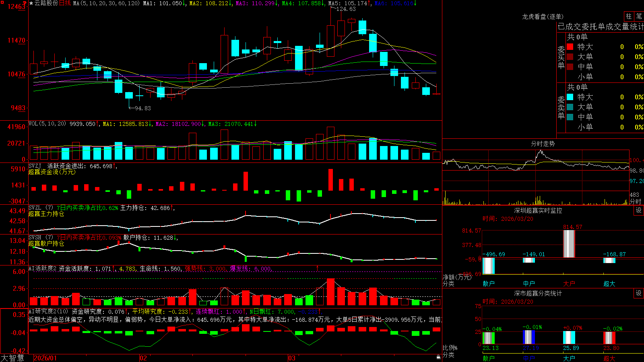The height and width of the screenshot is (362, 644).
Task: Click the cyan 特大 sell-order color swatch
Action: tap(570, 97)
